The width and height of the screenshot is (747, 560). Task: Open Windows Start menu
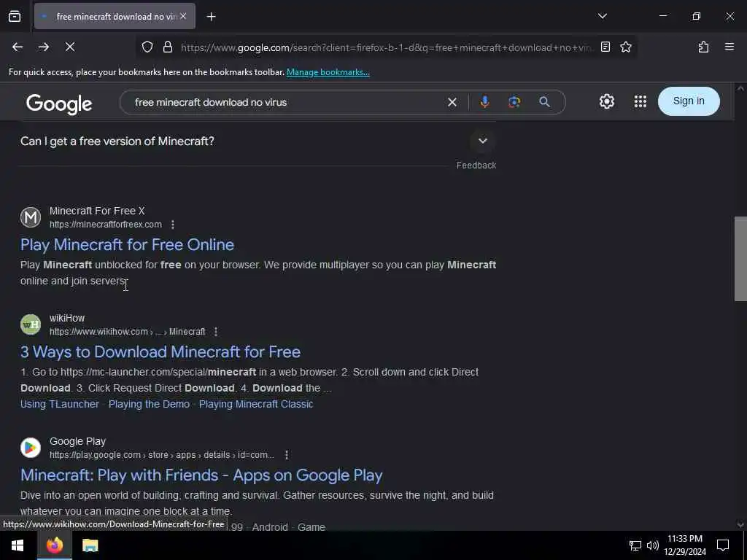click(x=18, y=545)
